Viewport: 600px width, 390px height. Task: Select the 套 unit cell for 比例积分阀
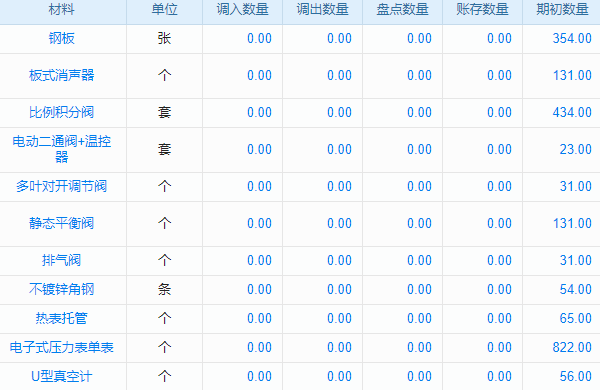click(164, 113)
